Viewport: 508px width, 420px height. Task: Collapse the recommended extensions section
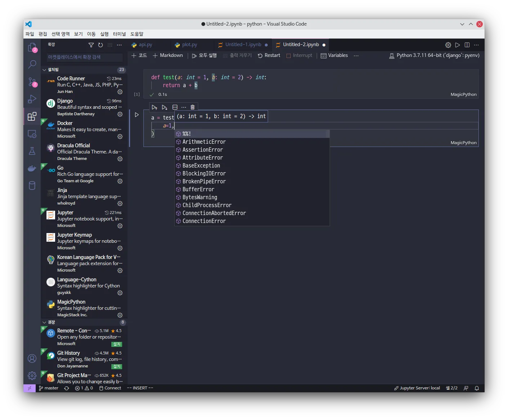pos(44,322)
